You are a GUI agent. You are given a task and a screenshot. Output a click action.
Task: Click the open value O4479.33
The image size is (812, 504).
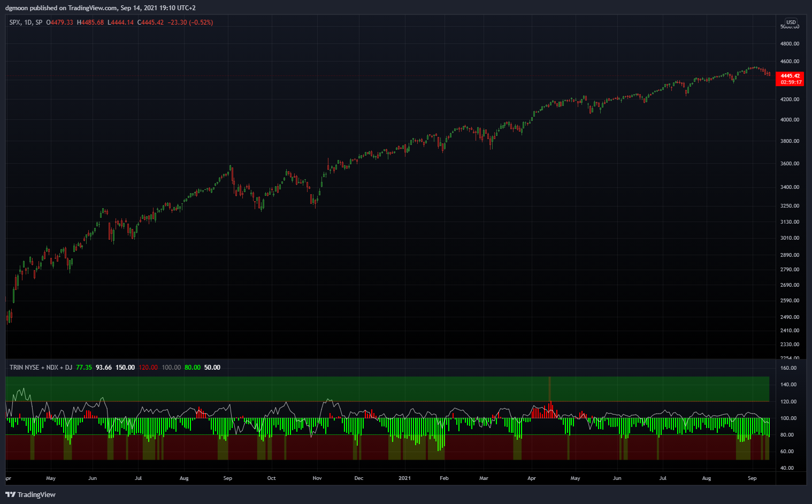(x=59, y=22)
